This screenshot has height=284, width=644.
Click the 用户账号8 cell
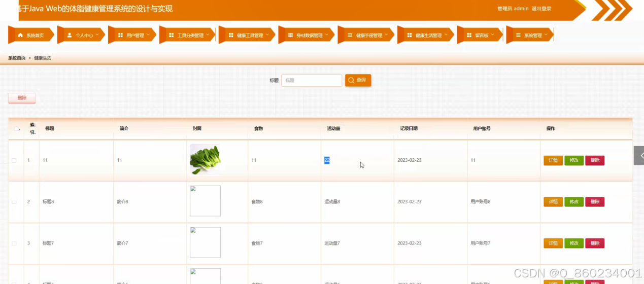pyautogui.click(x=481, y=202)
